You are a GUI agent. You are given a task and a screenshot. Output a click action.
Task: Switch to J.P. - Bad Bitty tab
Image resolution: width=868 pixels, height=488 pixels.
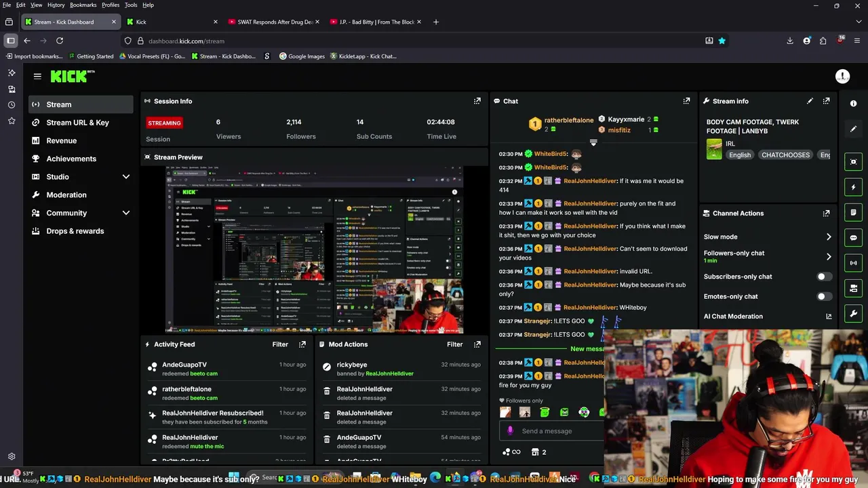point(374,22)
